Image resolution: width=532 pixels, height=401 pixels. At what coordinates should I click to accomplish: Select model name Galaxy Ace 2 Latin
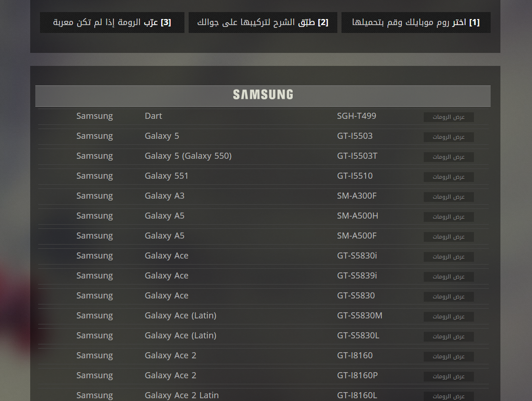tap(182, 395)
